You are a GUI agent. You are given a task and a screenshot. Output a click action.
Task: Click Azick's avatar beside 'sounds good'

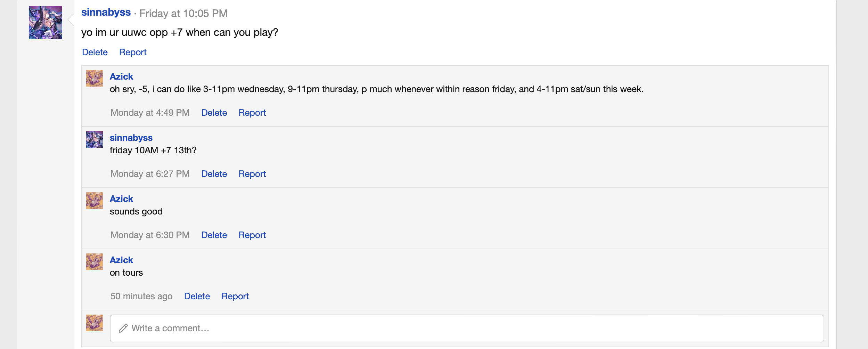pos(95,201)
